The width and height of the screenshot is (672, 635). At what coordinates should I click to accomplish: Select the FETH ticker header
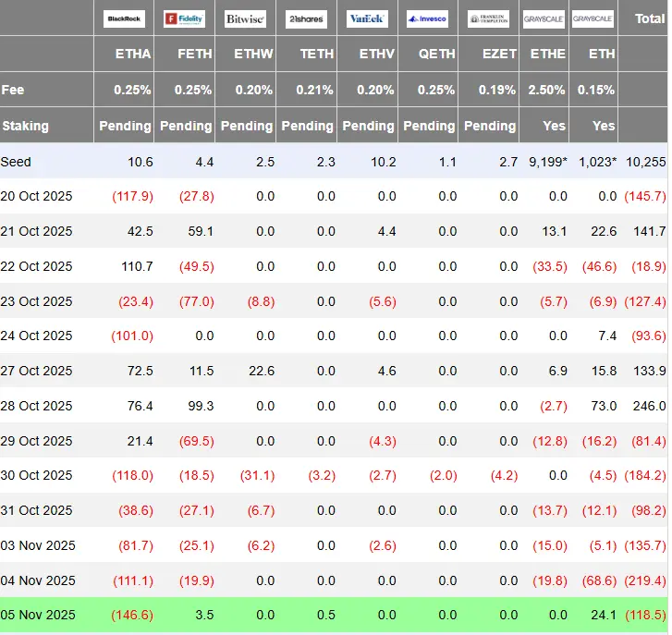tap(194, 54)
